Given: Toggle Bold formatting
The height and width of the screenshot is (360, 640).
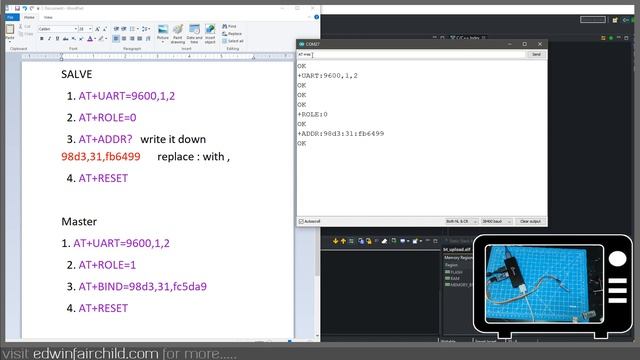Looking at the screenshot, I should click(x=42, y=39).
